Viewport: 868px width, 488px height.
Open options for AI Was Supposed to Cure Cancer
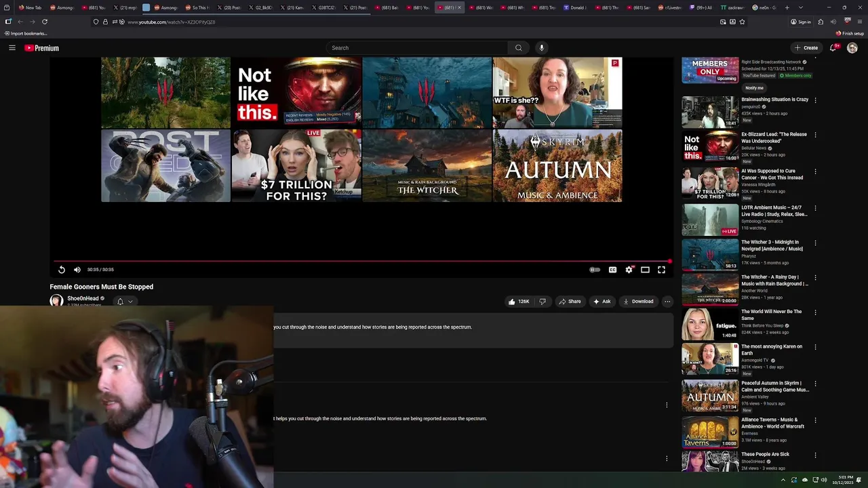tap(815, 172)
